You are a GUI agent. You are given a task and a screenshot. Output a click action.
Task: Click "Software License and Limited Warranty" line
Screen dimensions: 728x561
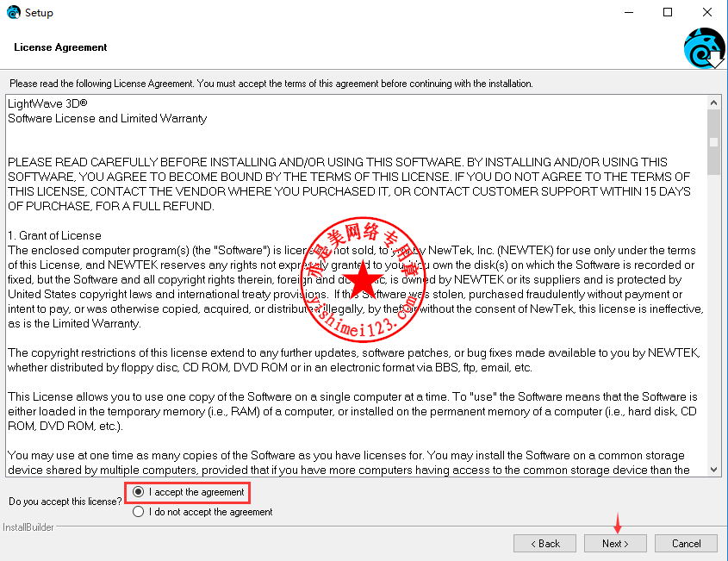[107, 118]
